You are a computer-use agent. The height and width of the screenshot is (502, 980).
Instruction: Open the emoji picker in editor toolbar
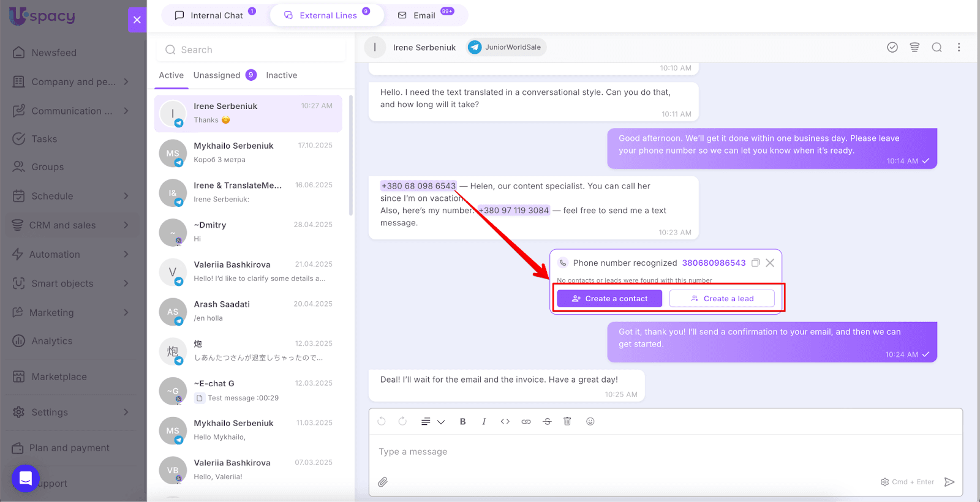(x=590, y=421)
